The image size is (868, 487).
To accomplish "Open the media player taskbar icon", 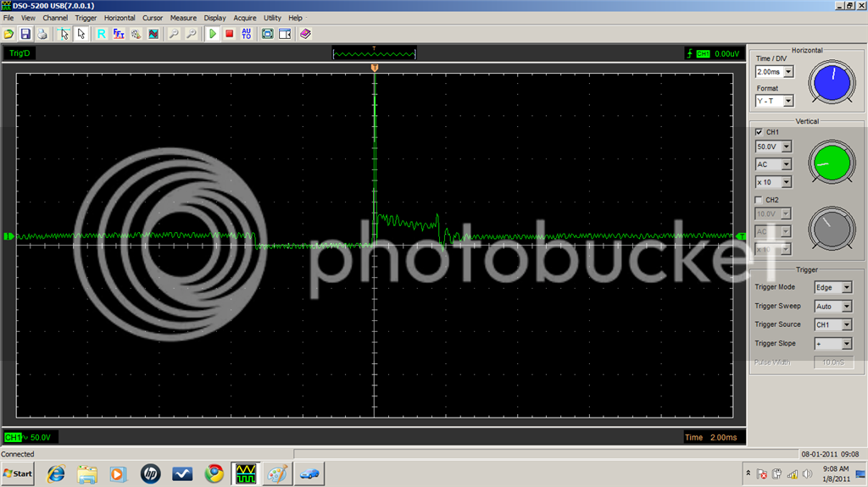I will pyautogui.click(x=117, y=473).
